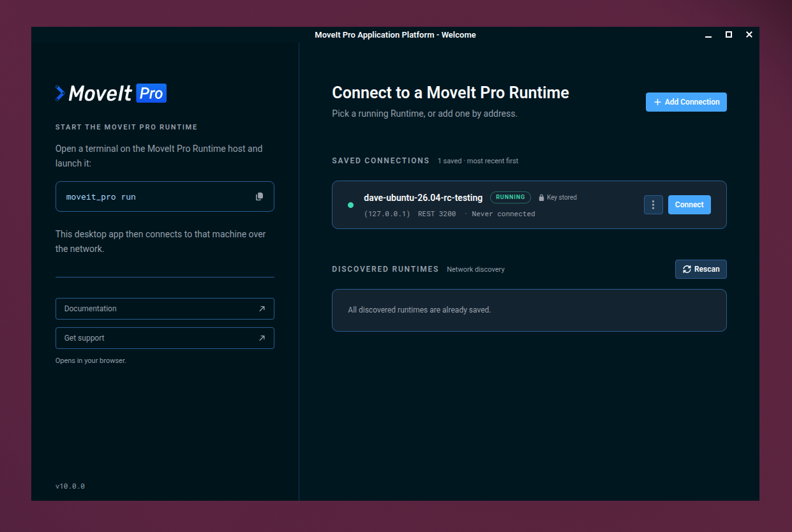Close the MoveIt Pro window

click(749, 34)
